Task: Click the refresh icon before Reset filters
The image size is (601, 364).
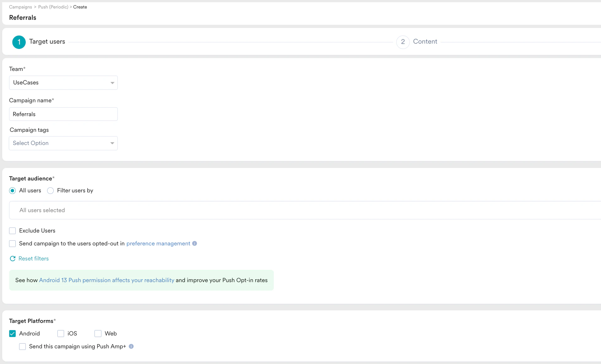Action: 13,259
